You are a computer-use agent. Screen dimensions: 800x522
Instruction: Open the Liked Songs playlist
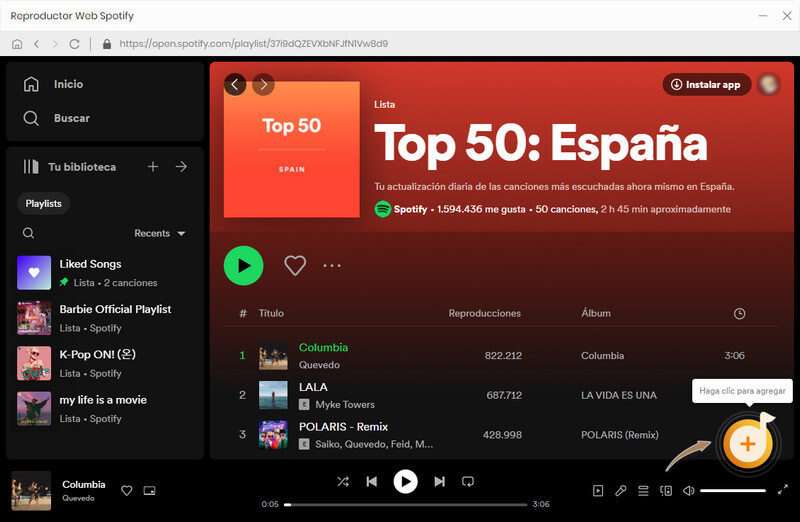click(105, 273)
